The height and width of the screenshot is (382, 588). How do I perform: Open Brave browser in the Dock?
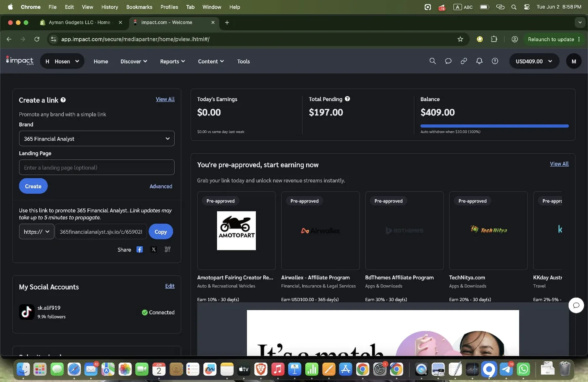(261, 369)
